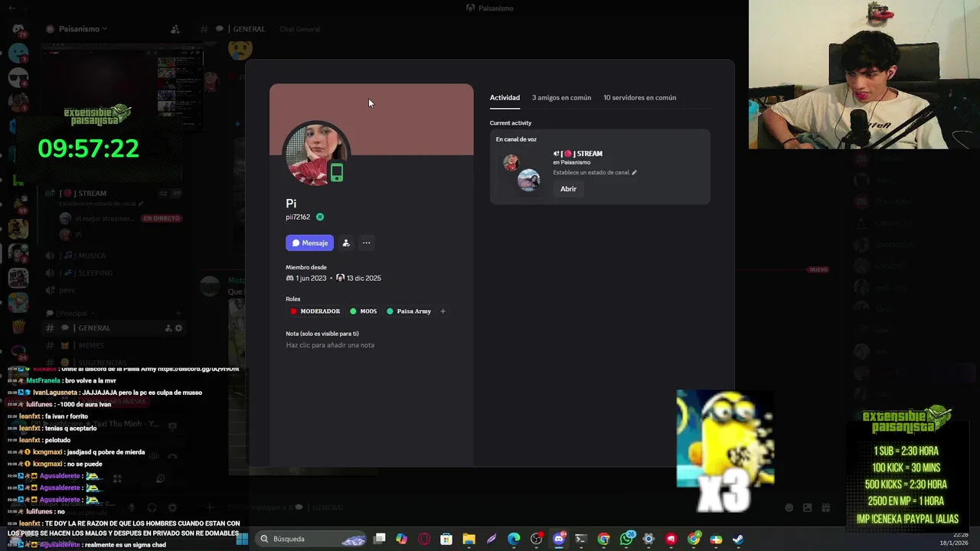Open the 10 servidores en común tab
The image size is (980, 551).
tap(639, 98)
